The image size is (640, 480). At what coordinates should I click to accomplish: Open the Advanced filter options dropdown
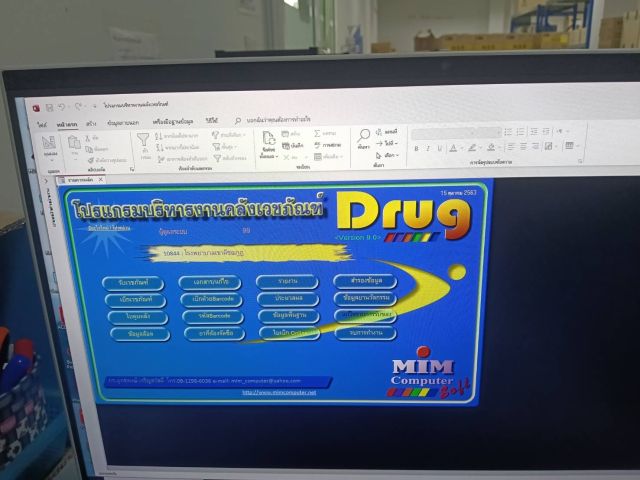(x=226, y=146)
